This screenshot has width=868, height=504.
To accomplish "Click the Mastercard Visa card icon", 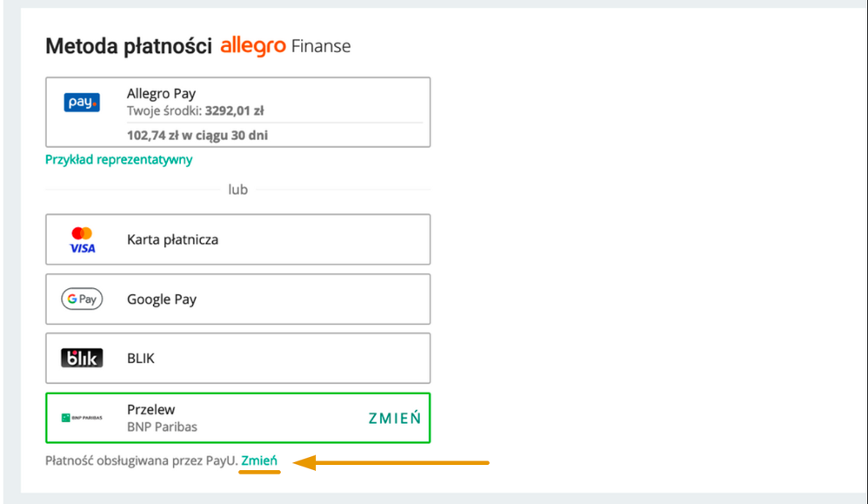I will (82, 240).
